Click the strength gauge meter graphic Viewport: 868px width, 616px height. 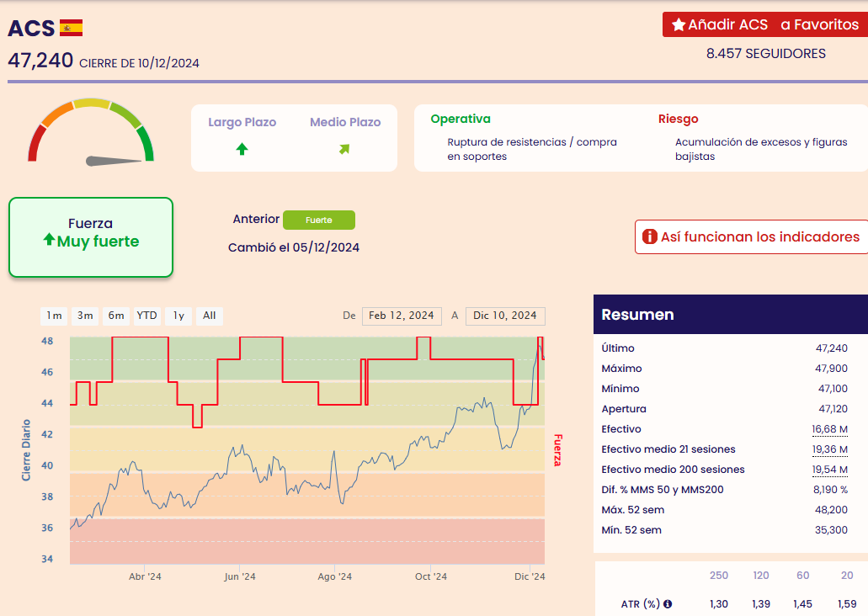point(91,133)
